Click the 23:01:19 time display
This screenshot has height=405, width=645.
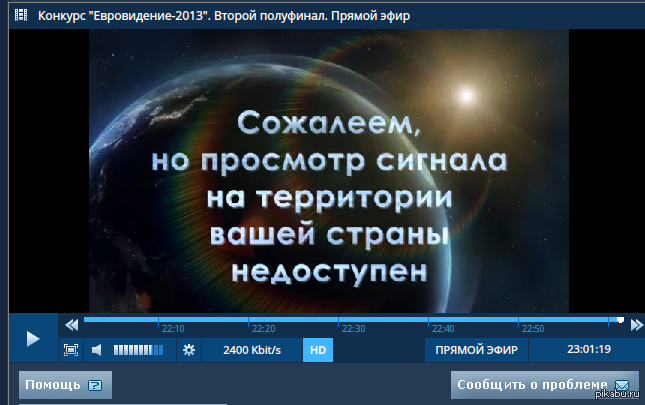coord(589,349)
